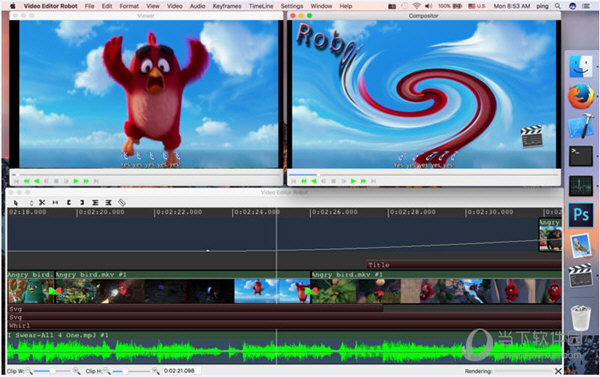
Task: Select the I Swear-All 4 One.mp3 audio clip
Action: (x=285, y=348)
